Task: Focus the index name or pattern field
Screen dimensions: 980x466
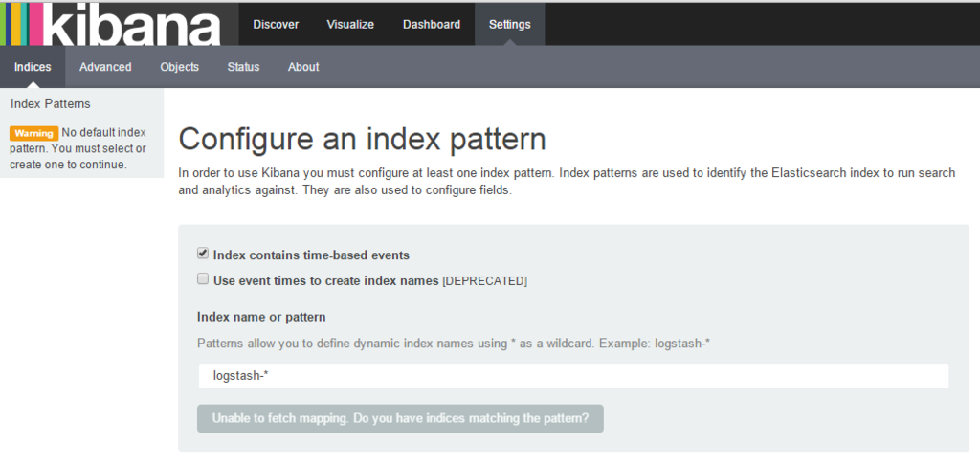Action: tap(574, 376)
